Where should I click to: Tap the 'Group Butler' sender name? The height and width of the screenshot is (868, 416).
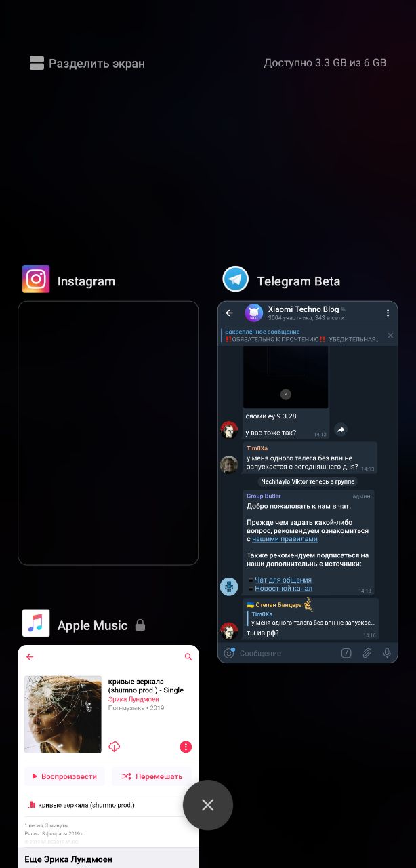pos(264,496)
